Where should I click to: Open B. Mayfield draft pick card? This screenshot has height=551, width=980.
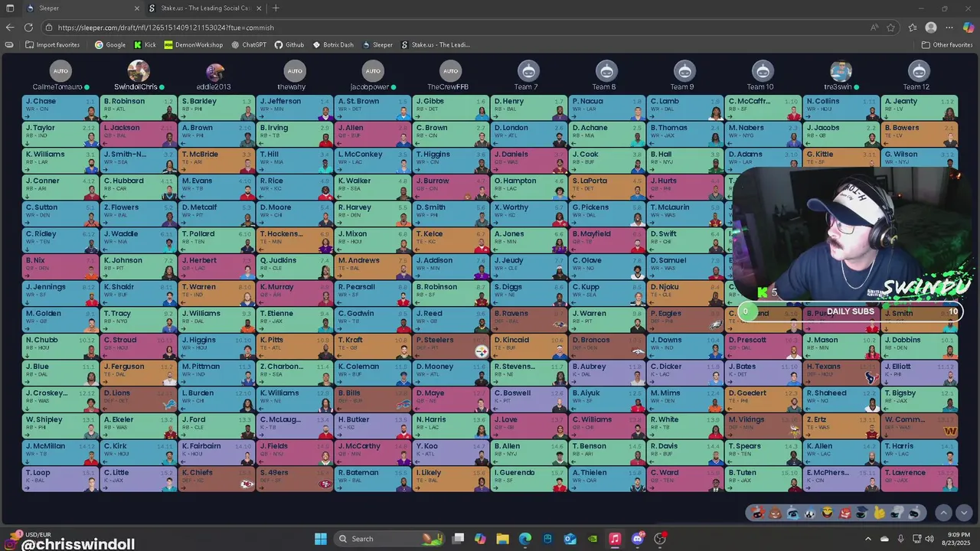pos(607,240)
